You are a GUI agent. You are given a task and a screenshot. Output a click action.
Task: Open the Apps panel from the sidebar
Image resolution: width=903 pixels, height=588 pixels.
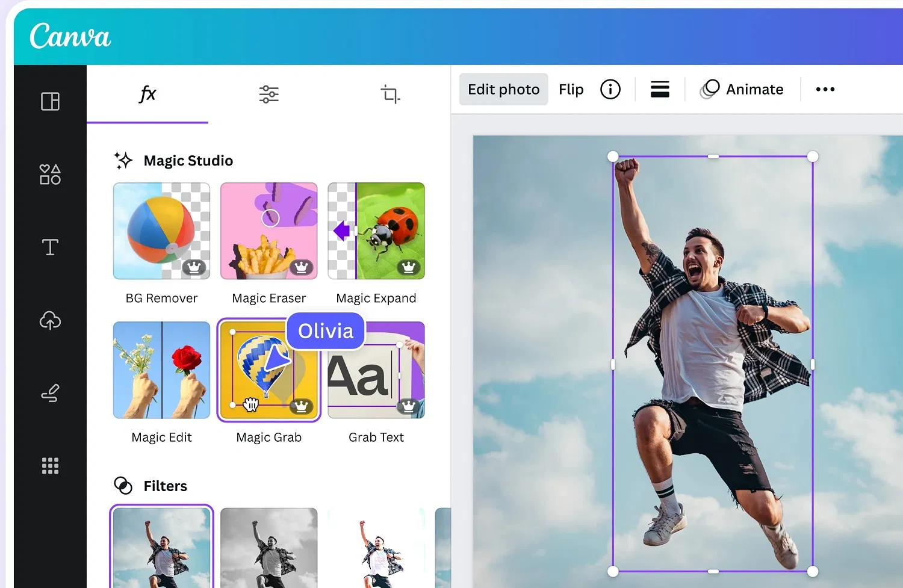click(50, 465)
